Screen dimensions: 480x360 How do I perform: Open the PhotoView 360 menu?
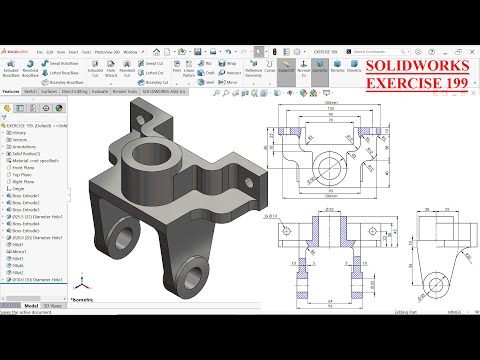click(107, 52)
